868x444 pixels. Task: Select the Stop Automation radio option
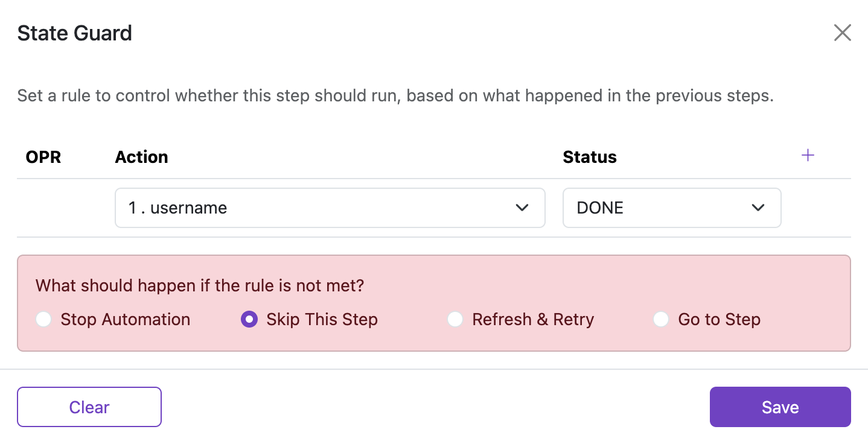43,319
